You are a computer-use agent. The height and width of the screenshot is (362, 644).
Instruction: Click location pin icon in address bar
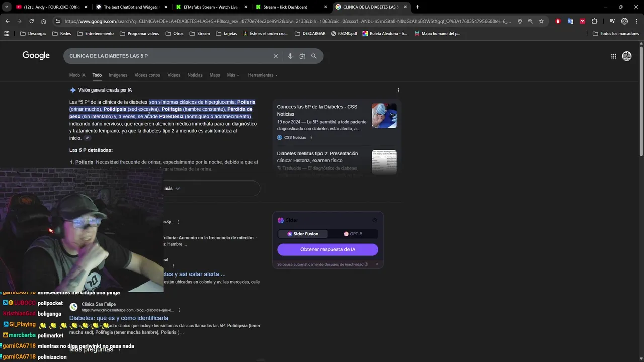coord(520,21)
